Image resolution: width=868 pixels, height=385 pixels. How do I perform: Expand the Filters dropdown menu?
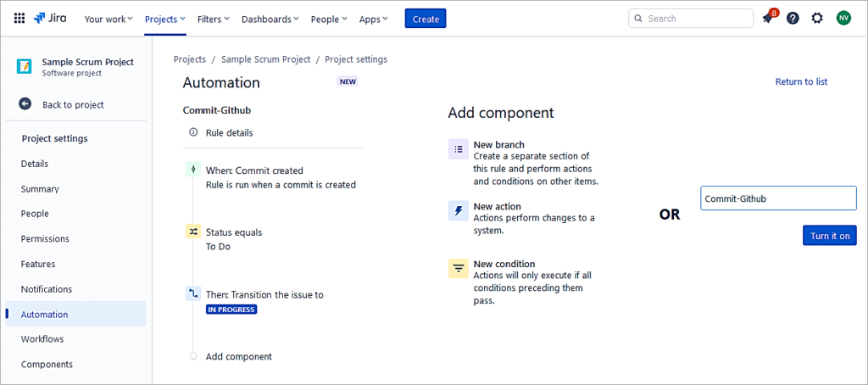click(214, 19)
